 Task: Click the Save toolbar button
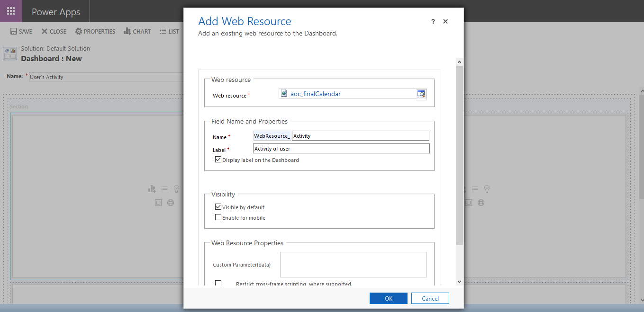(x=21, y=31)
